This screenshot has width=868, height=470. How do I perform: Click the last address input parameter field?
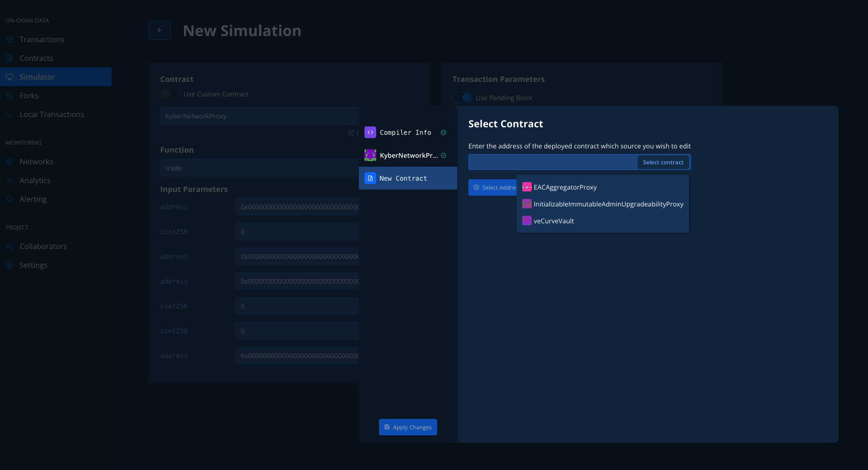(x=297, y=356)
